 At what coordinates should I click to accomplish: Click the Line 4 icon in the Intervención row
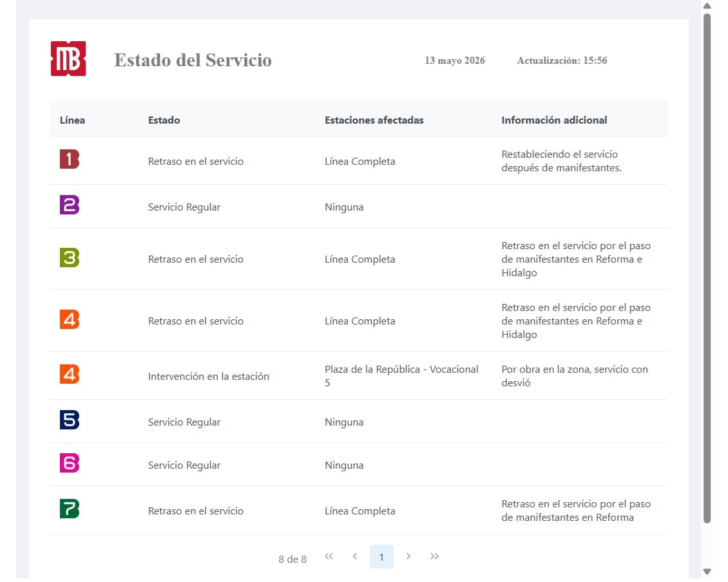tap(70, 375)
